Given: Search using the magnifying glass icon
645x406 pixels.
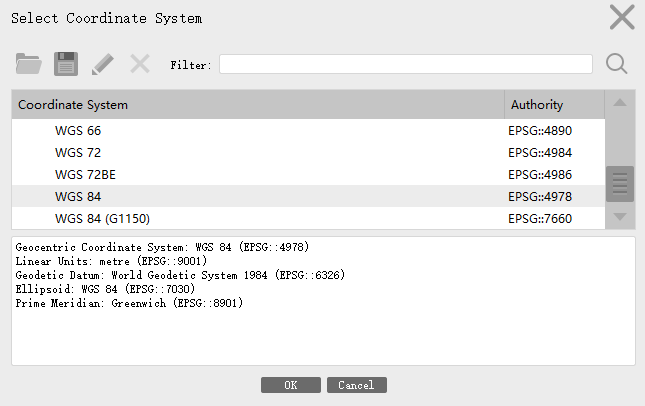Looking at the screenshot, I should (x=617, y=64).
